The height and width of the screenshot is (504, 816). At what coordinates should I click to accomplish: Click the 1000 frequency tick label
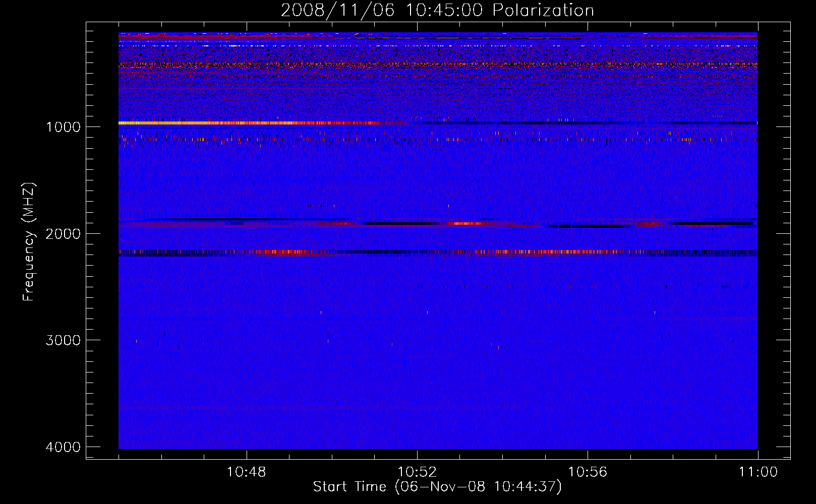63,127
